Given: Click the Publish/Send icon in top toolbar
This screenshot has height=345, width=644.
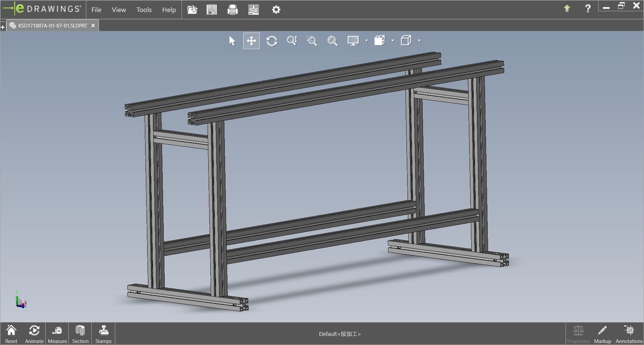Looking at the screenshot, I should 254,9.
